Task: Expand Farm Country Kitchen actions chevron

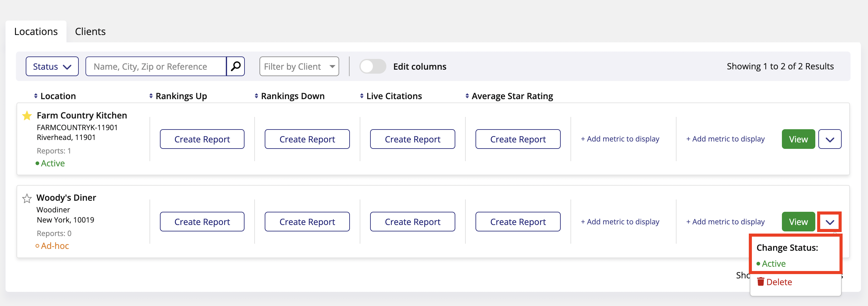Action: point(830,139)
